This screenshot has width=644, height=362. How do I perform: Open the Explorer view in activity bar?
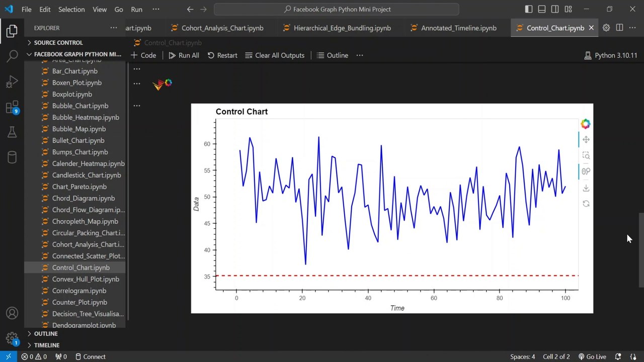(12, 31)
